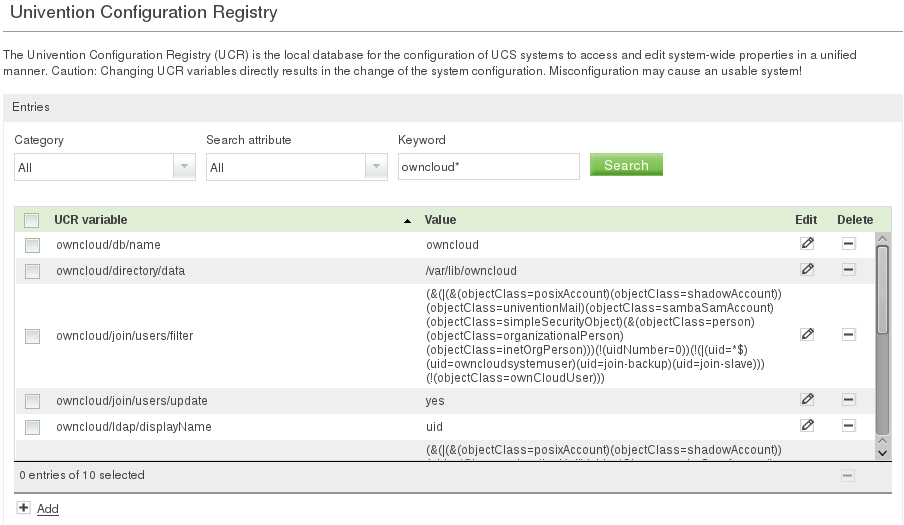This screenshot has height=525, width=904.
Task: Sort by the UCR variable column header
Action: pyautogui.click(x=91, y=220)
